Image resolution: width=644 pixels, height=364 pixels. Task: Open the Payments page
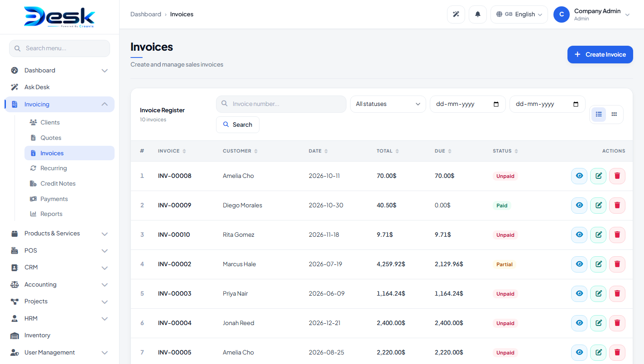69,199
